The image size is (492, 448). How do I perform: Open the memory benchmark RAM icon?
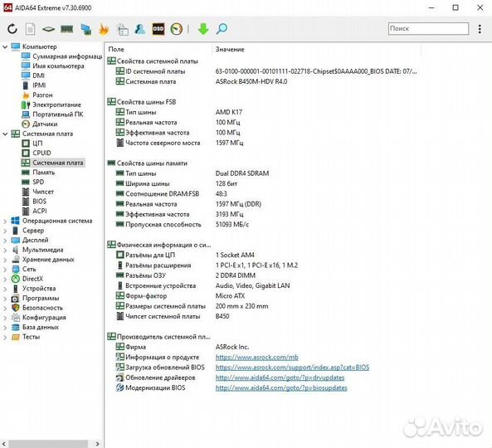tap(66, 29)
